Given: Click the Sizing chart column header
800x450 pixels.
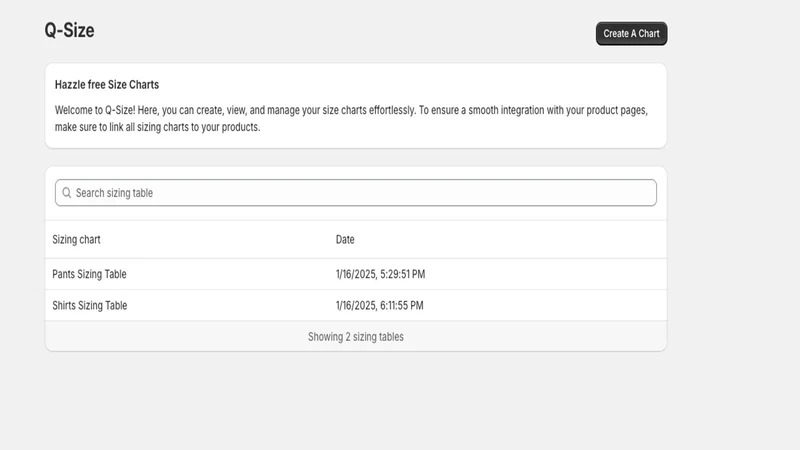Looking at the screenshot, I should 77,240.
